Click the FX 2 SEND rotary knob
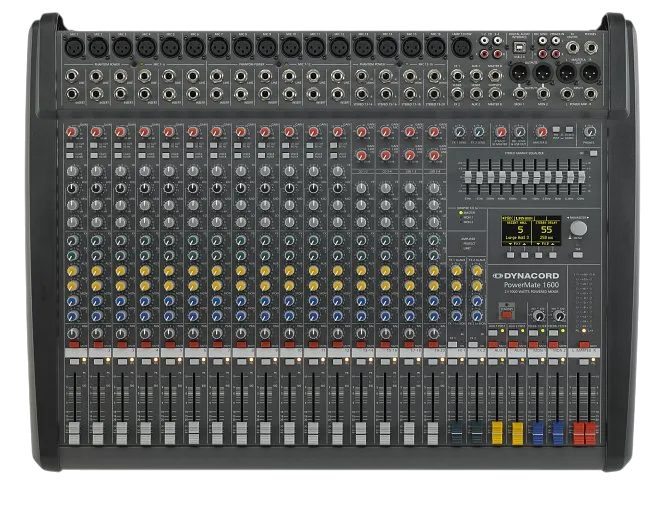665x512 pixels. (x=478, y=131)
